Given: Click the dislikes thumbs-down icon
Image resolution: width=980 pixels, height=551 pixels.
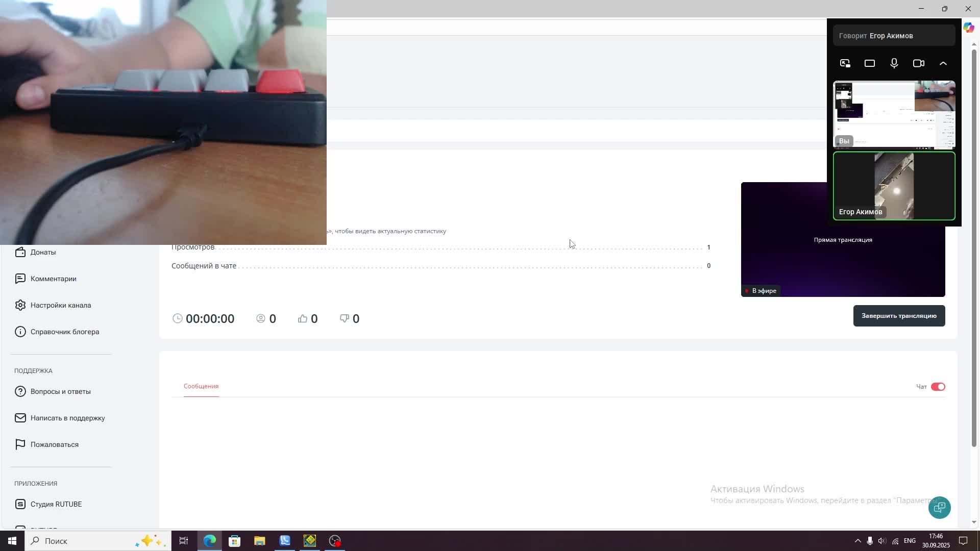Looking at the screenshot, I should [x=345, y=318].
